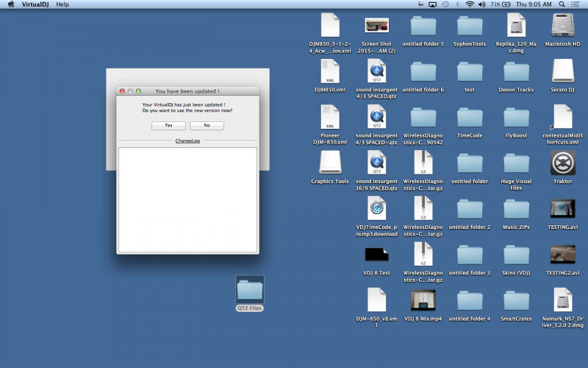
Task: Select the DJM-850_v8.xml file icon
Action: (376, 300)
